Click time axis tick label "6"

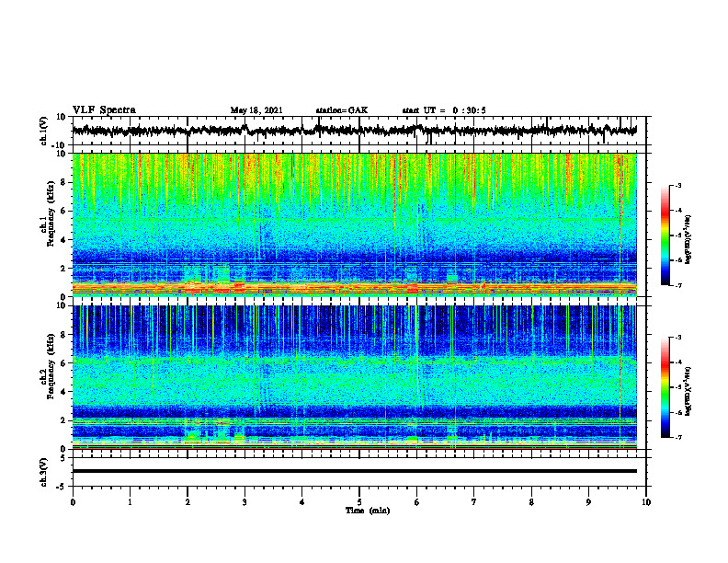[417, 502]
